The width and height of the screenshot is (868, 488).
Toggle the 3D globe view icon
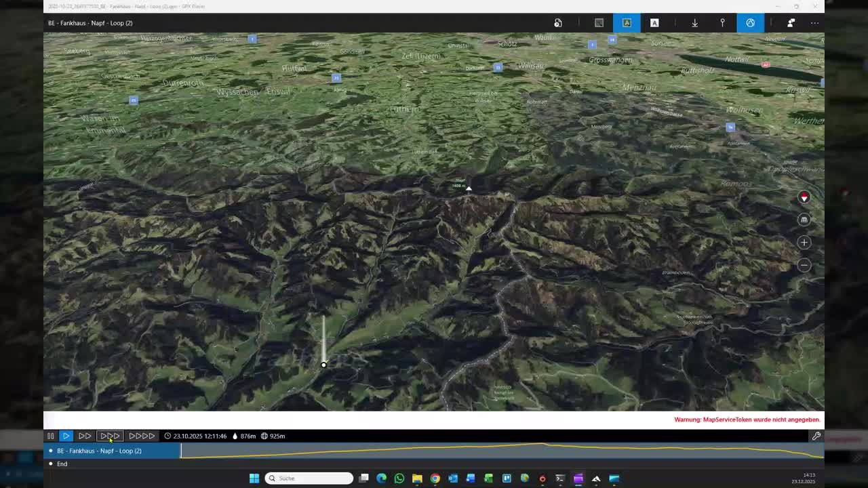point(750,23)
